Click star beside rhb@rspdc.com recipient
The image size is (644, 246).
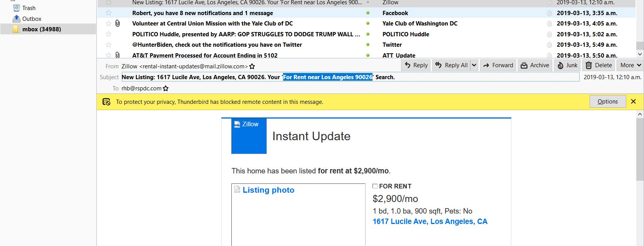(166, 88)
